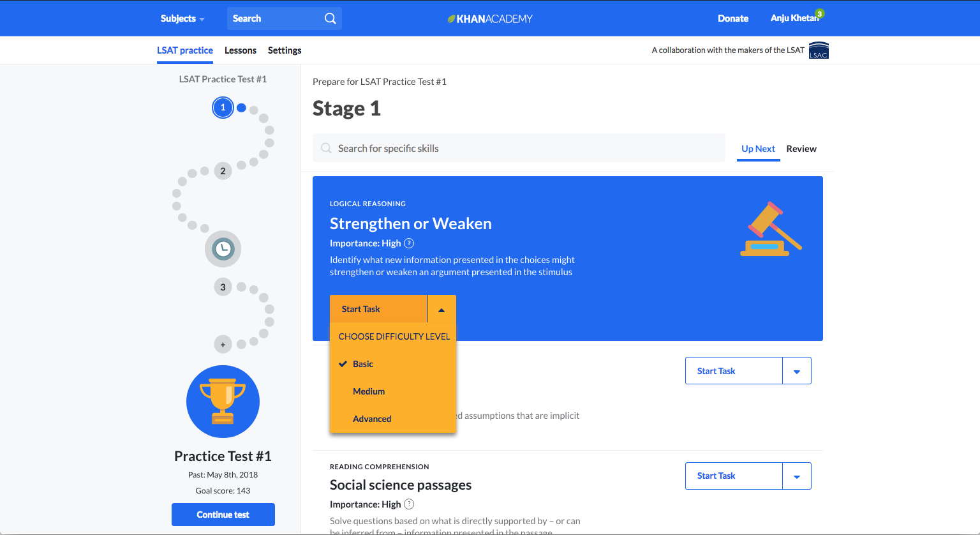Open the Lessons tab
Screen dimensions: 980x535
point(241,50)
